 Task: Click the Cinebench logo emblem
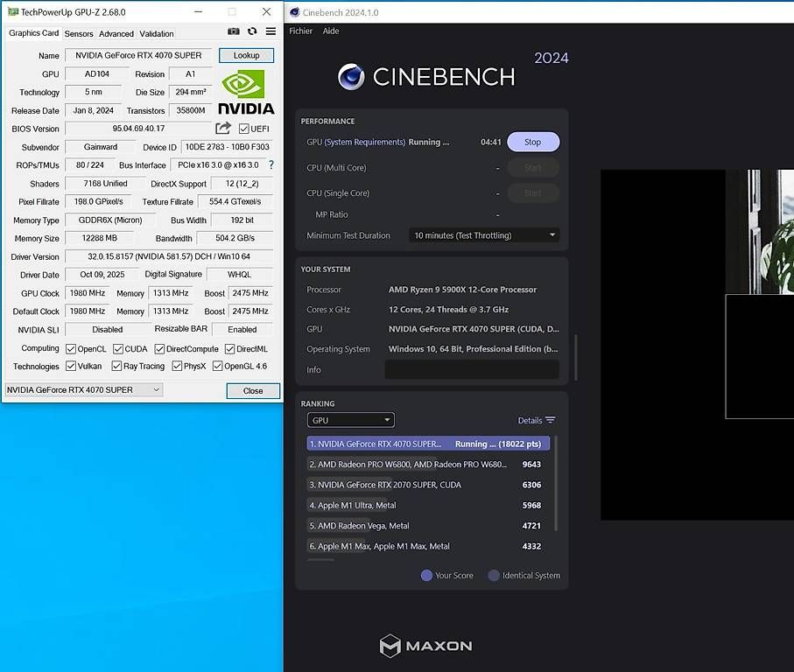(x=350, y=77)
